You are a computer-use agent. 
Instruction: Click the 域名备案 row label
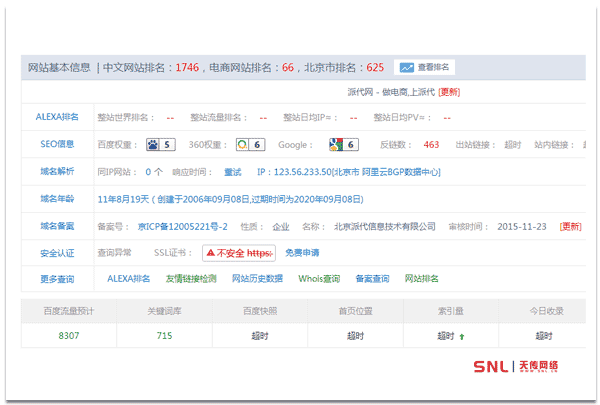(x=57, y=226)
